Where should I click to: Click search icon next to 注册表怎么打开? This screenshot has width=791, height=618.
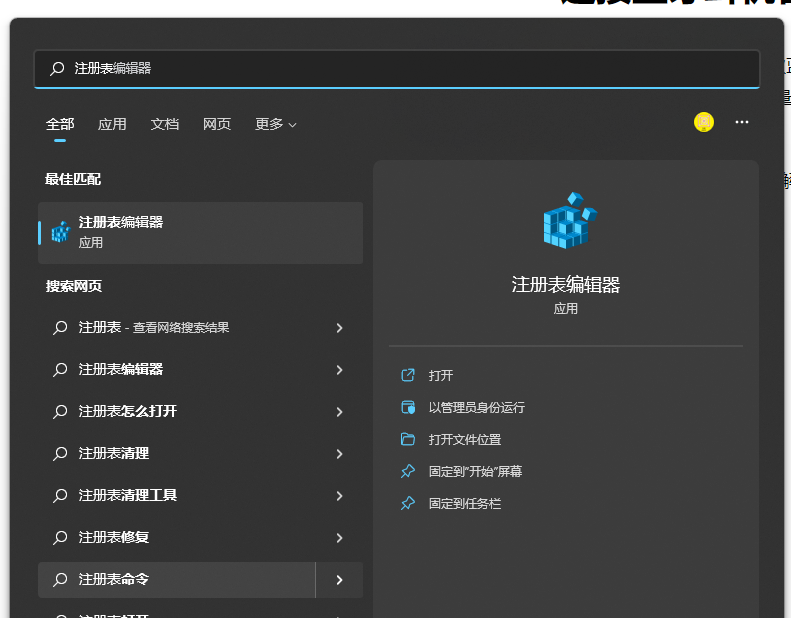[x=60, y=412]
